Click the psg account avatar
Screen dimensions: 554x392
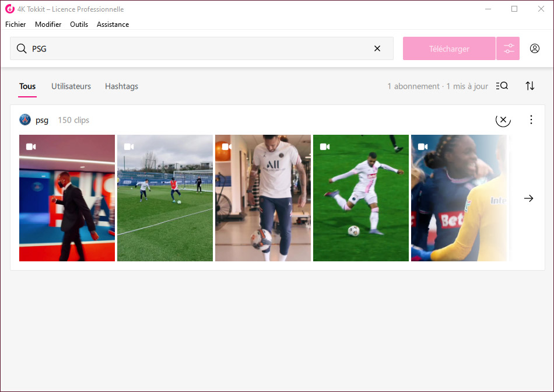[25, 120]
